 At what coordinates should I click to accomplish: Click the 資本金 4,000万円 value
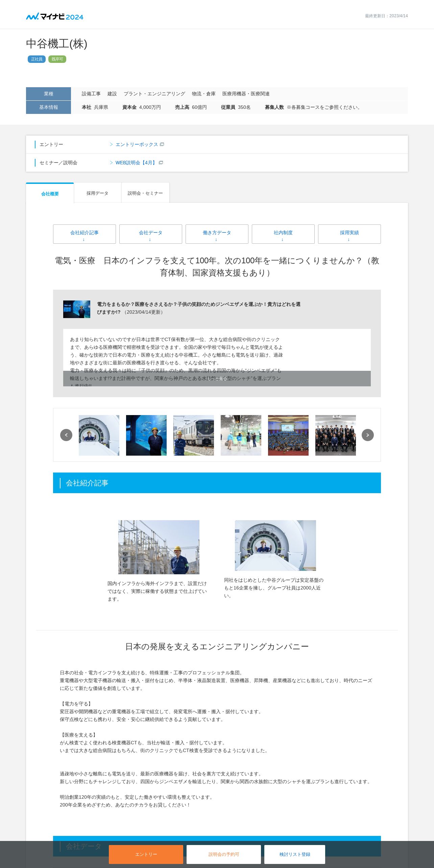[x=142, y=107]
